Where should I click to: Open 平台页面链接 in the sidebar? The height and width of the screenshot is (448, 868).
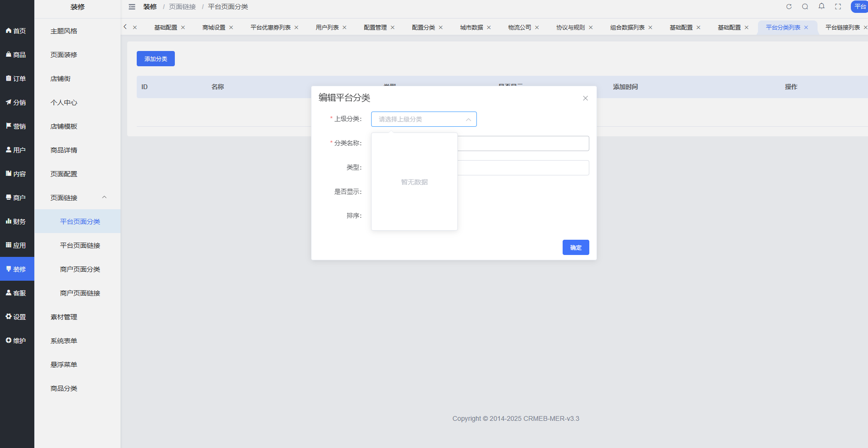click(x=80, y=245)
